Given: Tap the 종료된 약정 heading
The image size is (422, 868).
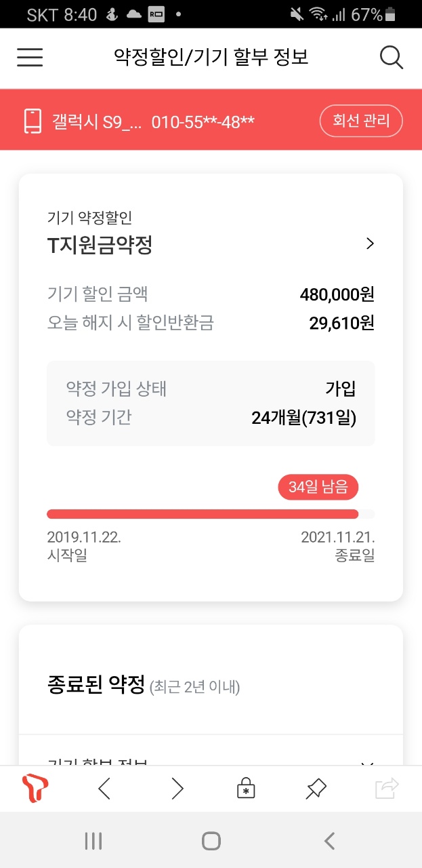Looking at the screenshot, I should coord(97,685).
